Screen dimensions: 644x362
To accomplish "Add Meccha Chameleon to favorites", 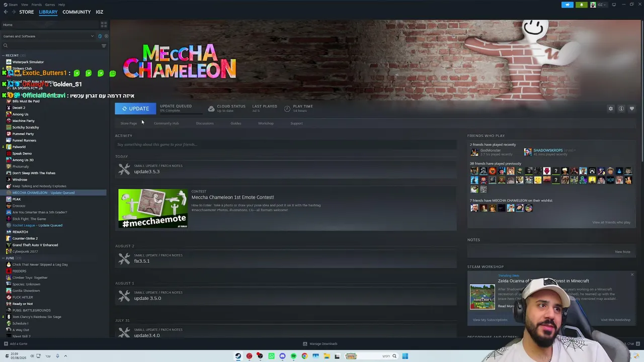I will (632, 109).
